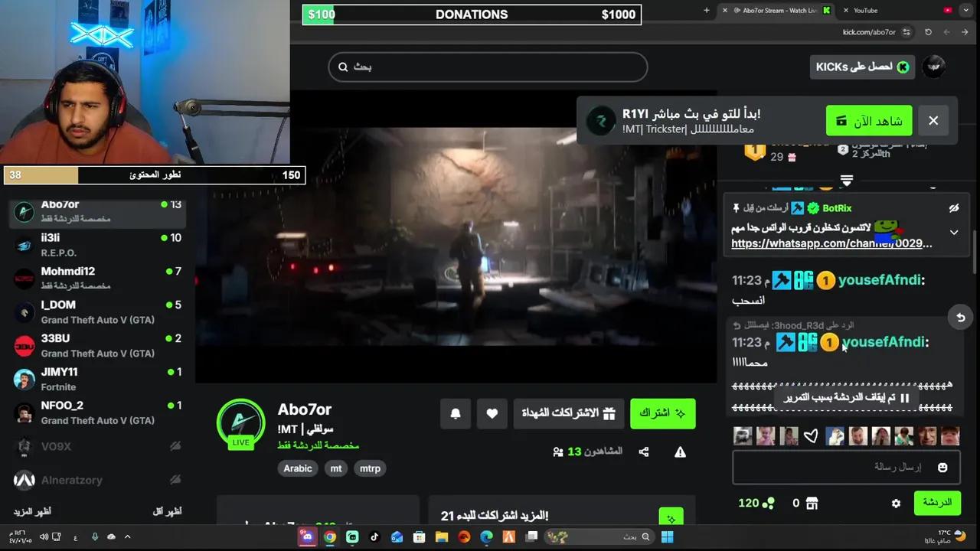Open NFOO_2 channel in sidebar
Image resolution: width=980 pixels, height=551 pixels.
[x=97, y=412]
